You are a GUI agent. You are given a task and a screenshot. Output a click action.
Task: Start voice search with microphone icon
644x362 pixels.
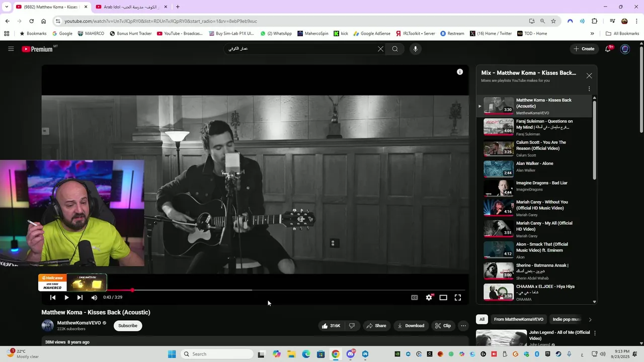tap(415, 49)
